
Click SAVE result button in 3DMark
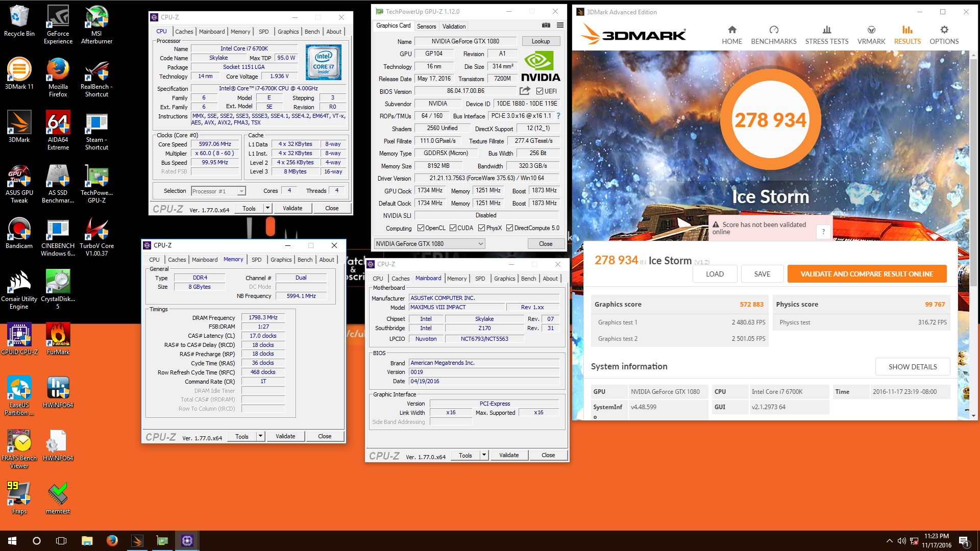coord(762,274)
